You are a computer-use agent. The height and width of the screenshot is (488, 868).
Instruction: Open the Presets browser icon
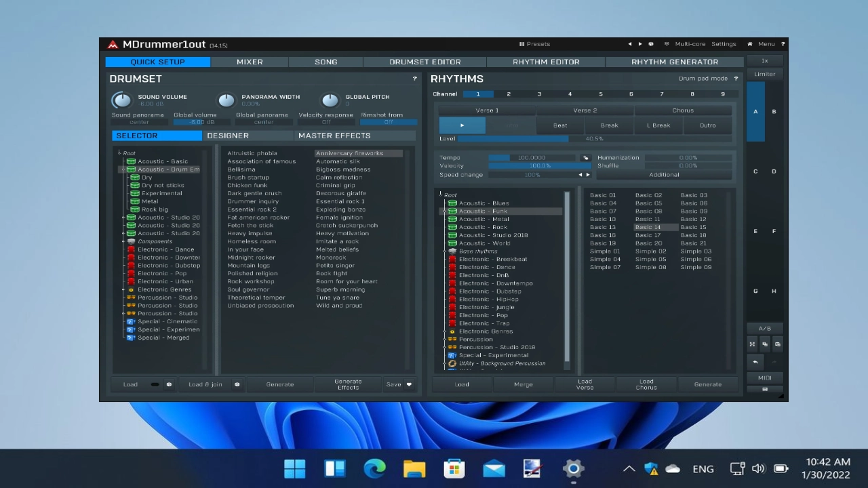click(x=522, y=44)
